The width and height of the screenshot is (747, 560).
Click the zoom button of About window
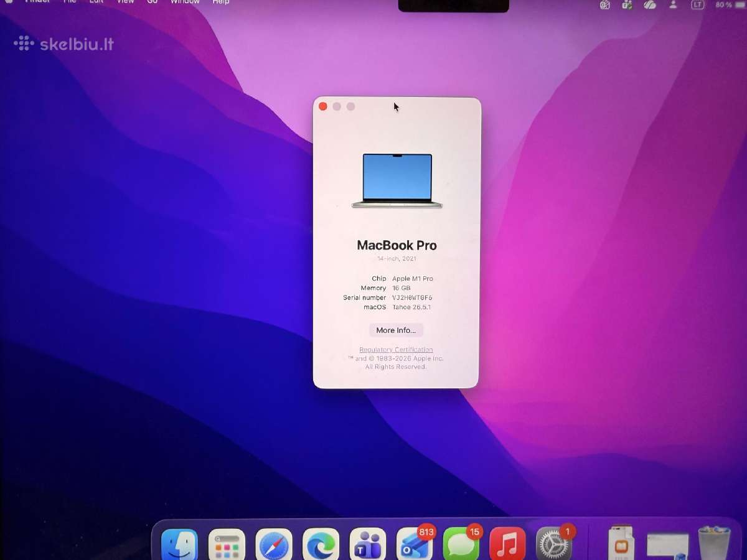(350, 106)
